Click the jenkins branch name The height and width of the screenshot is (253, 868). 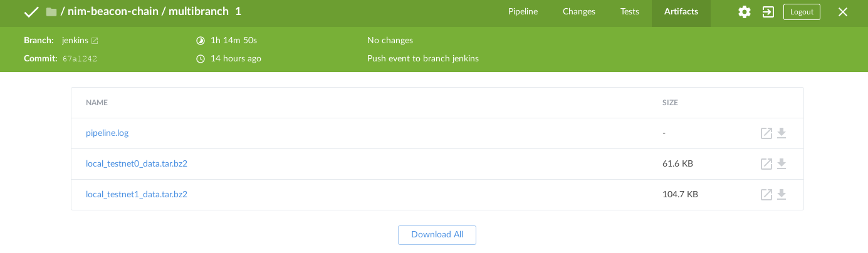click(75, 41)
